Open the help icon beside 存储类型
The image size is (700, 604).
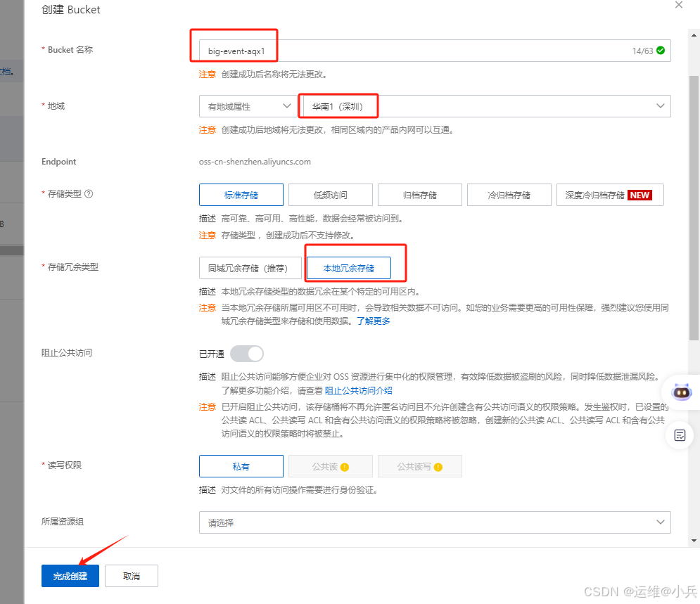click(89, 193)
